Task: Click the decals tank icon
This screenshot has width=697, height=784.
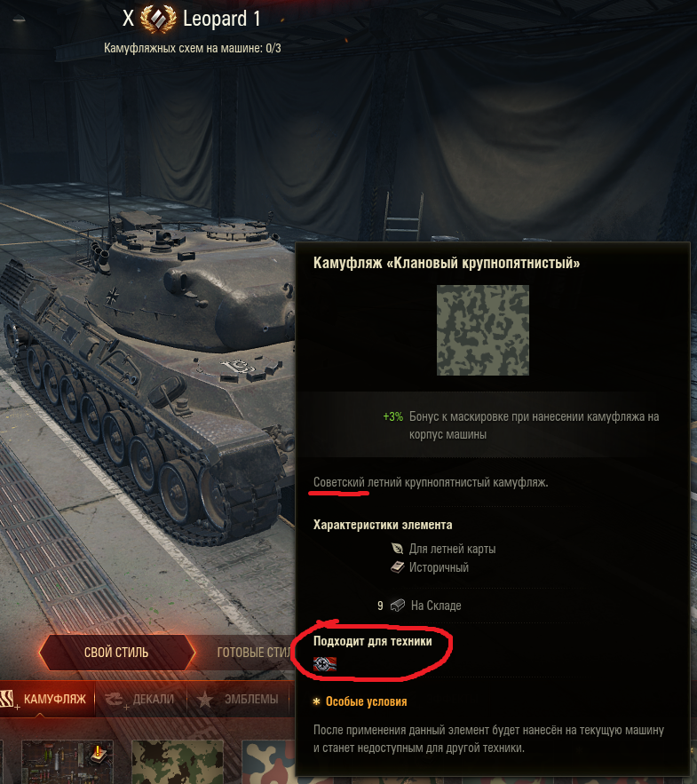Action: pyautogui.click(x=114, y=699)
